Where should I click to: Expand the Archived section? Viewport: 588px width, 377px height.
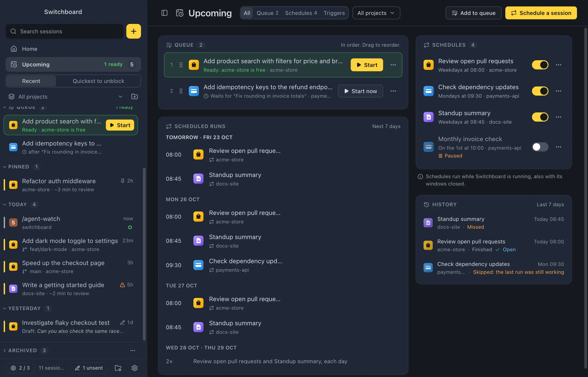coord(5,351)
